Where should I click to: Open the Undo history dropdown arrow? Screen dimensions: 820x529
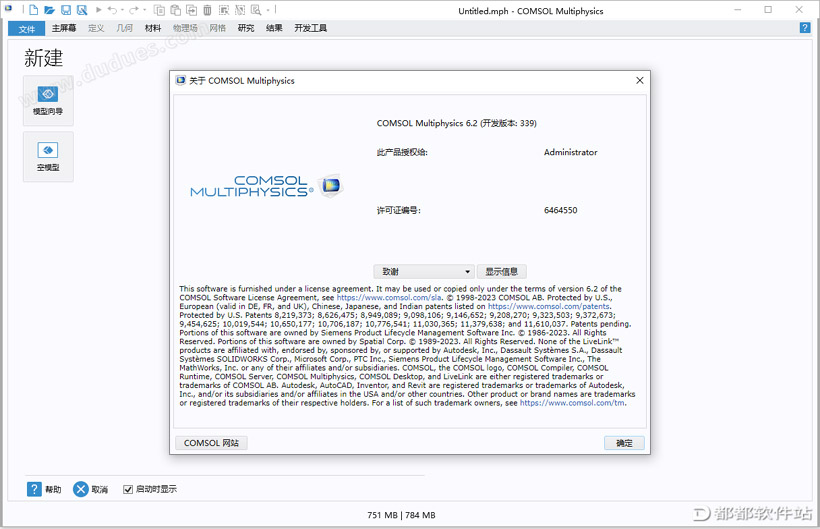pyautogui.click(x=122, y=10)
